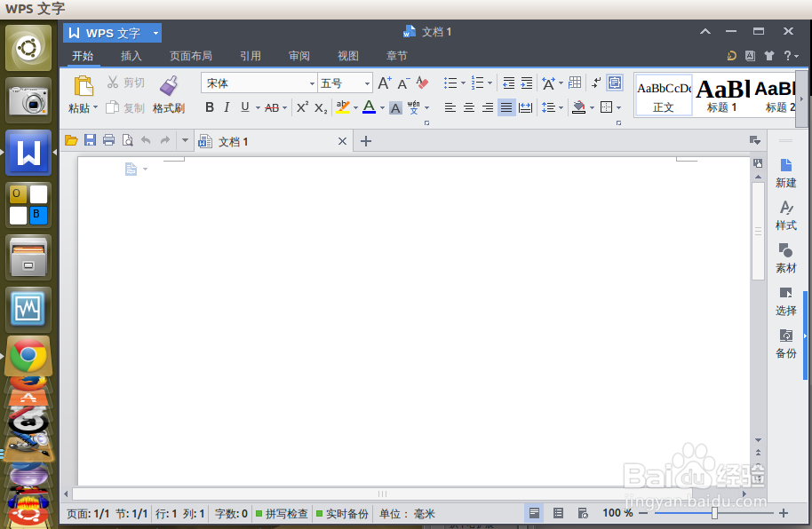The height and width of the screenshot is (529, 812).
Task: Open the 五号 font size dropdown
Action: (x=367, y=83)
